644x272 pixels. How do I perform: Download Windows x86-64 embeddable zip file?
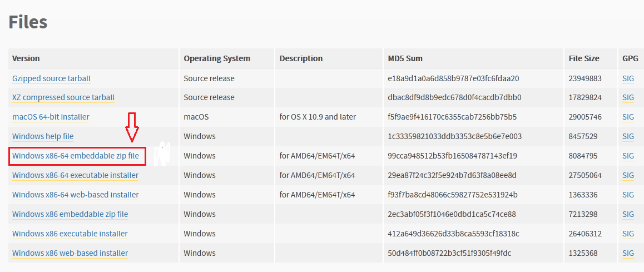point(76,156)
